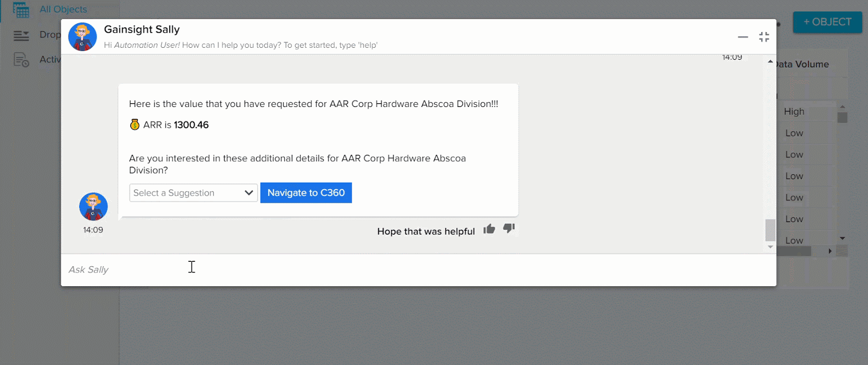Click the Activity log sidebar icon

click(x=21, y=60)
